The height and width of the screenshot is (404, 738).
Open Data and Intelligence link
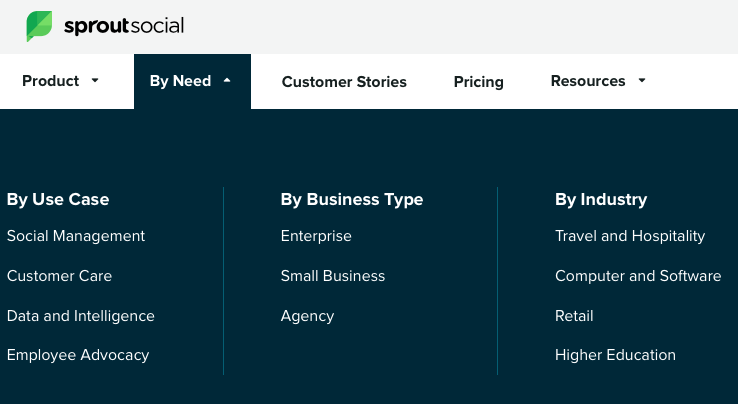pos(81,316)
